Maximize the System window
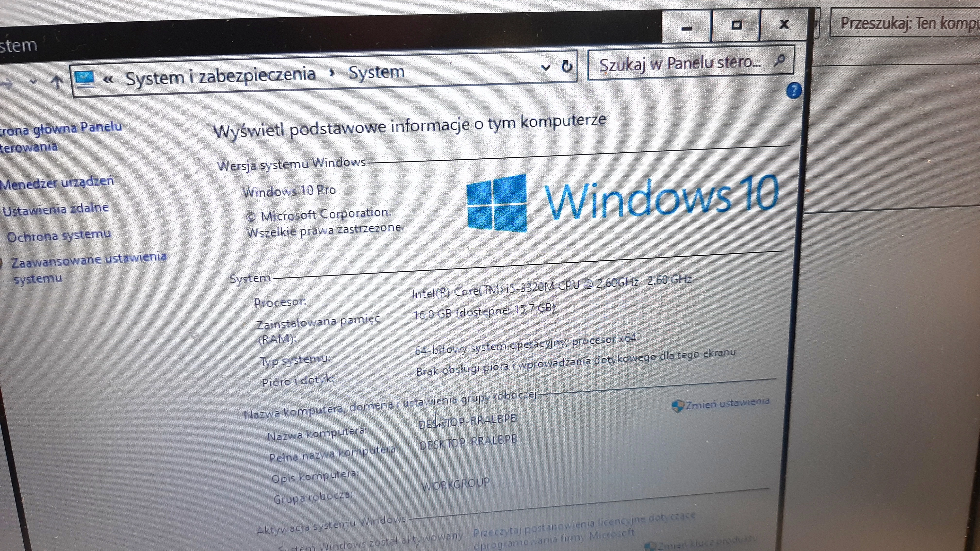The image size is (980, 551). (x=736, y=25)
